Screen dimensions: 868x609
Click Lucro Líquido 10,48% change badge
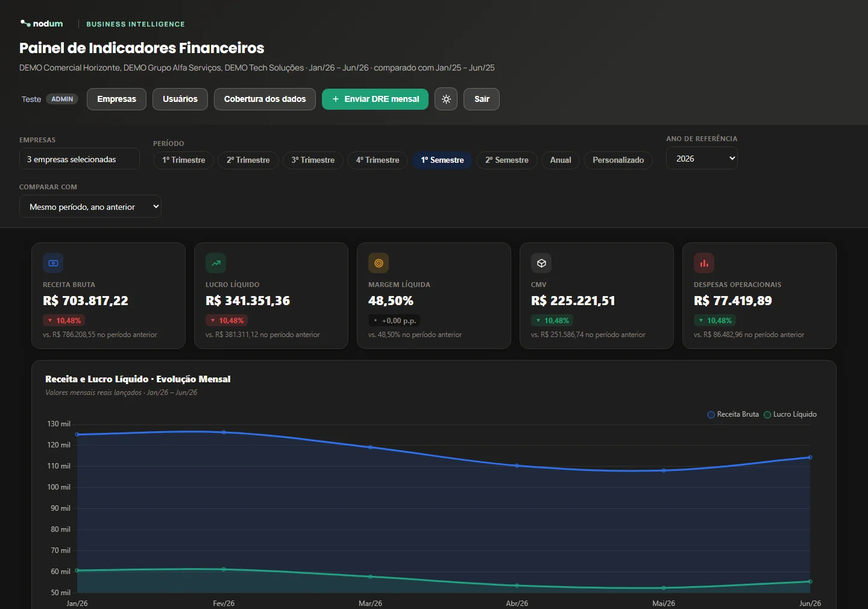227,320
